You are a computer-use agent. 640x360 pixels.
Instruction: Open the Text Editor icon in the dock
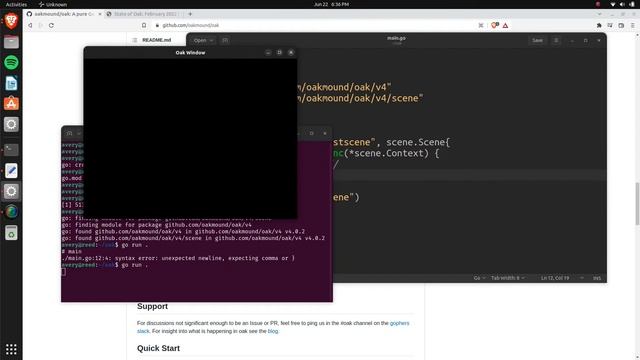(x=11, y=171)
